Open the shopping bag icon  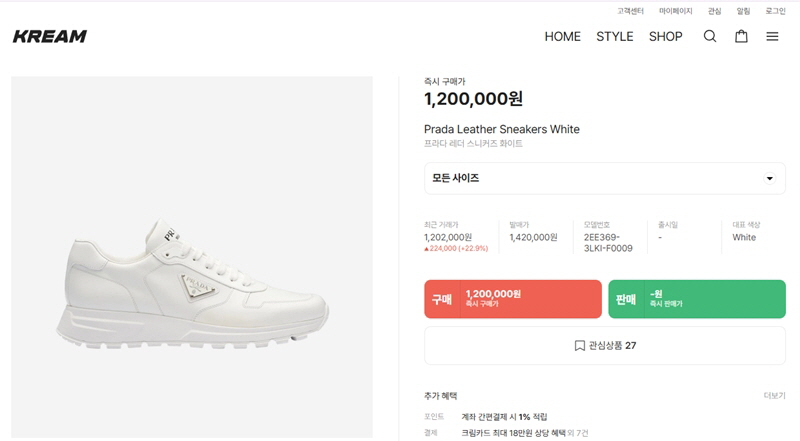pyautogui.click(x=741, y=37)
